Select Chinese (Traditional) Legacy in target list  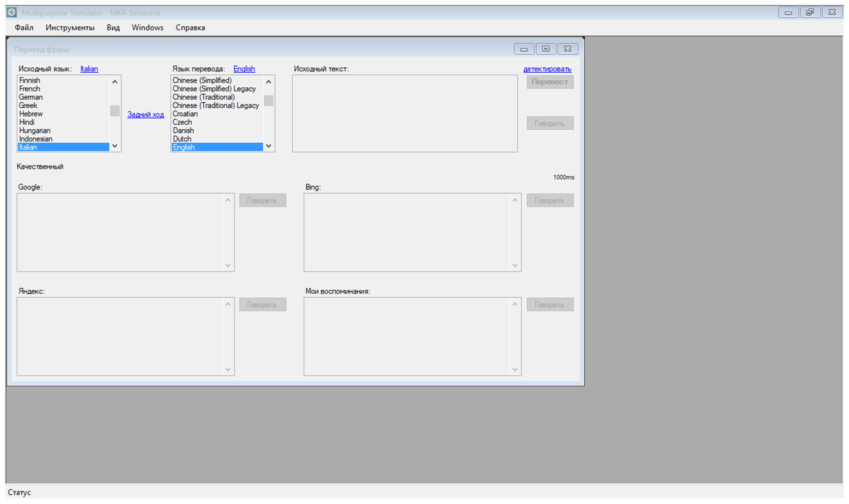click(x=217, y=105)
